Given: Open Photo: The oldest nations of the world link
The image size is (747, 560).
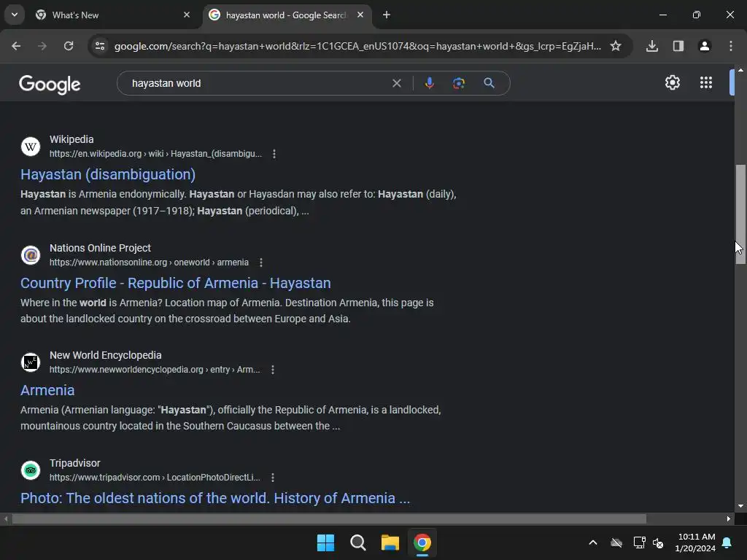Looking at the screenshot, I should pos(215,498).
